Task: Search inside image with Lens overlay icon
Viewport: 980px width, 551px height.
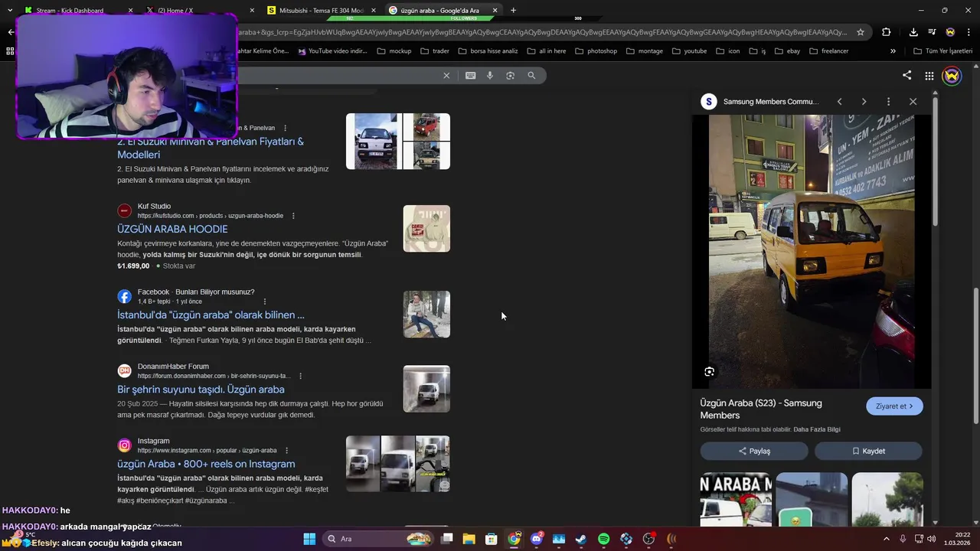Action: pos(709,372)
